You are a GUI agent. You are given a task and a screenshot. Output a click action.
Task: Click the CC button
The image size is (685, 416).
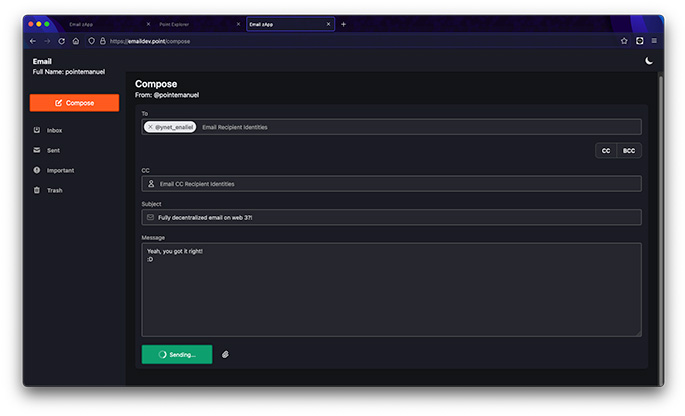pos(606,151)
